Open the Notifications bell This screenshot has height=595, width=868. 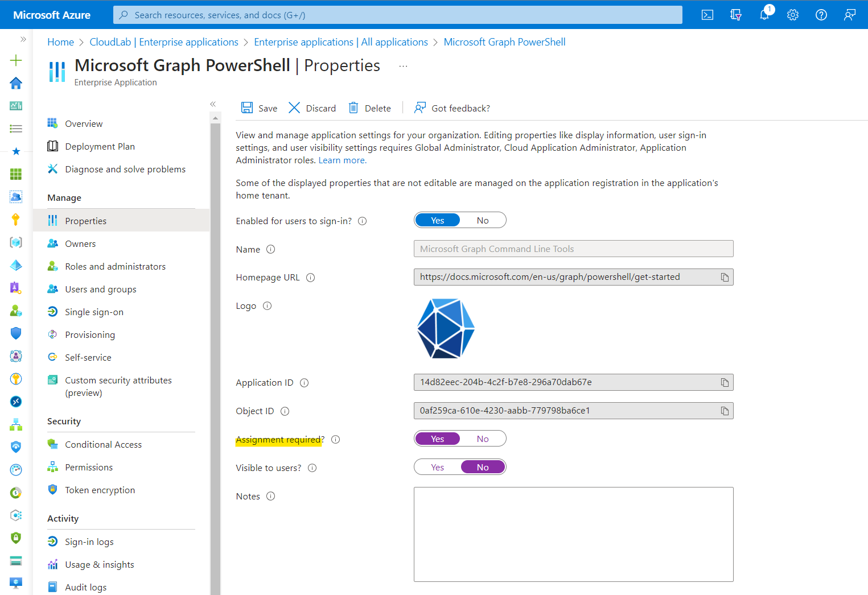[x=764, y=15]
